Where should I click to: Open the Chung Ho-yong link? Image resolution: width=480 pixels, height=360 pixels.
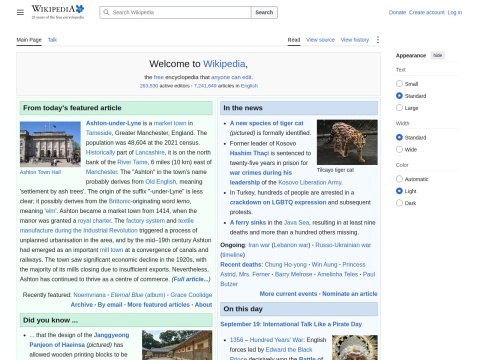click(x=286, y=264)
